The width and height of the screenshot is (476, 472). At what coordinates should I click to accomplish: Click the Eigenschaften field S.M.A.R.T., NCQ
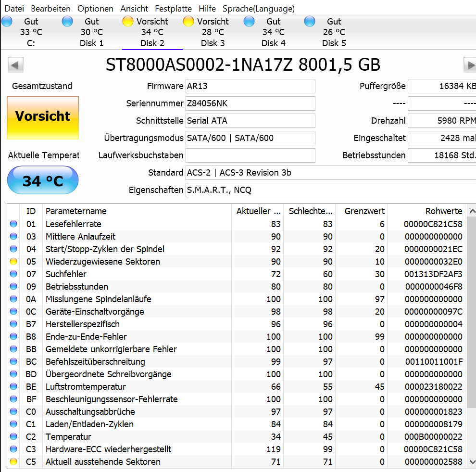(x=331, y=190)
